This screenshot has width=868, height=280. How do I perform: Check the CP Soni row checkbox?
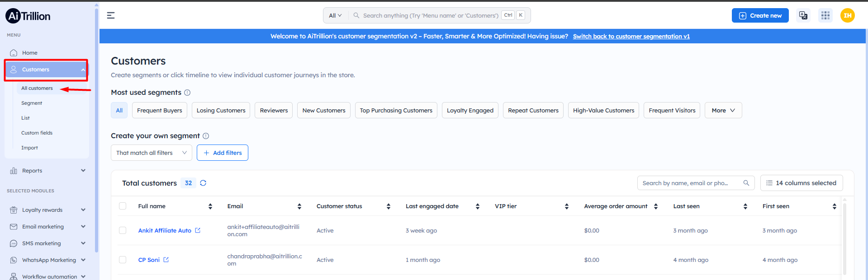pyautogui.click(x=123, y=260)
